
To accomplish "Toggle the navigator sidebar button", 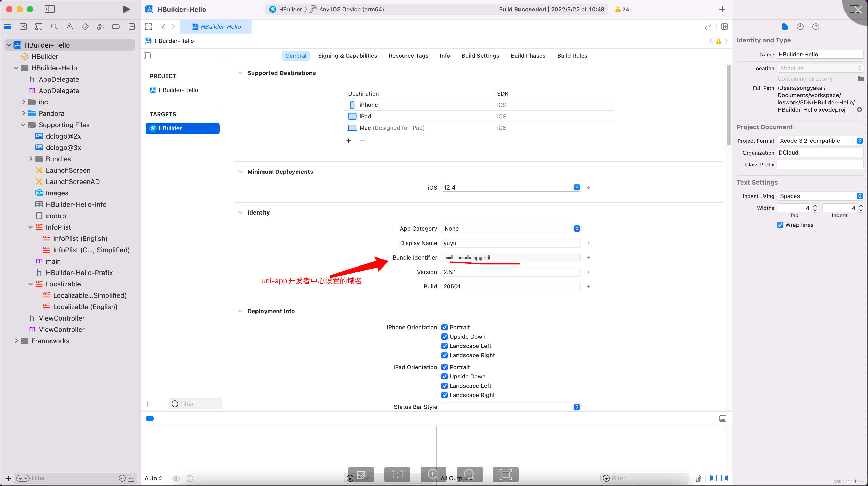I will pos(50,10).
